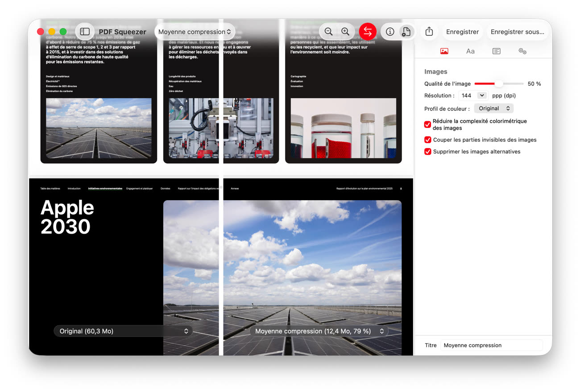The width and height of the screenshot is (580, 392).
Task: Click Données in the PDF navigation
Action: point(166,189)
